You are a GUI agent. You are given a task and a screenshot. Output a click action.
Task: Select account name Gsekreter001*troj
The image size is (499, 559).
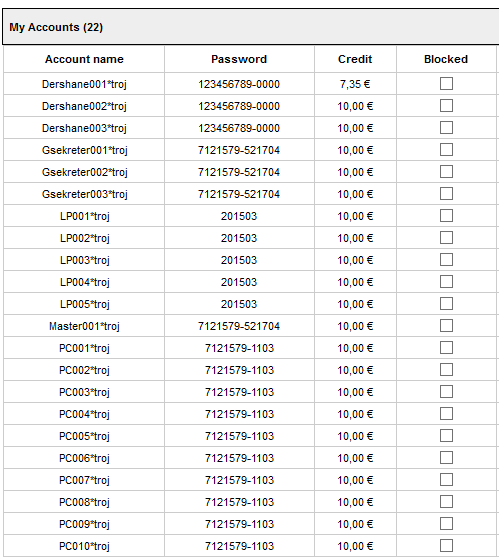click(x=84, y=150)
